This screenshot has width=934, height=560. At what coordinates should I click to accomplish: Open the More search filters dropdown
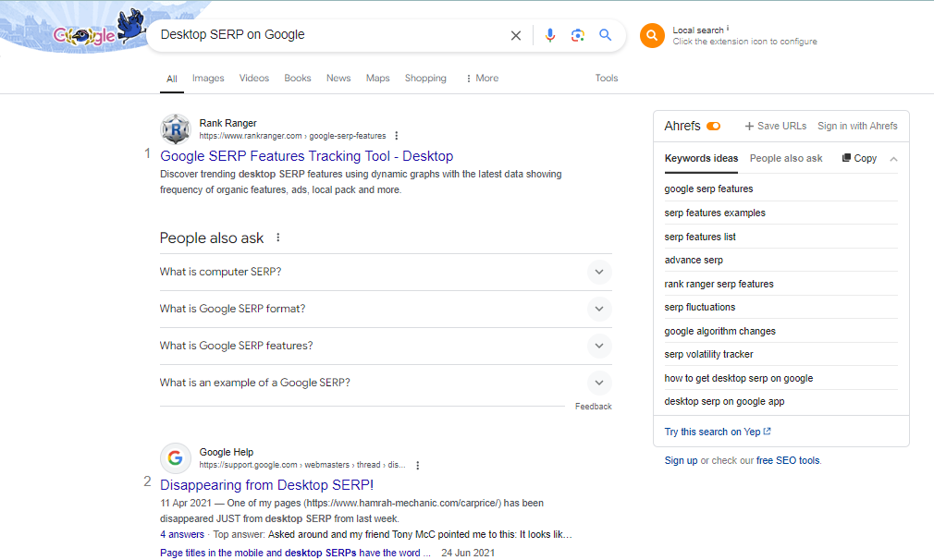483,78
